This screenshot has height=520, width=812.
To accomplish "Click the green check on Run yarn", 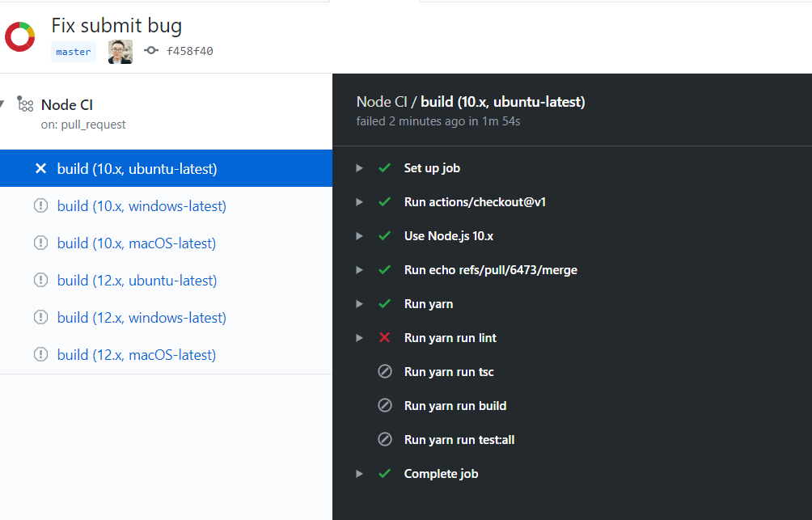I will (x=384, y=304).
